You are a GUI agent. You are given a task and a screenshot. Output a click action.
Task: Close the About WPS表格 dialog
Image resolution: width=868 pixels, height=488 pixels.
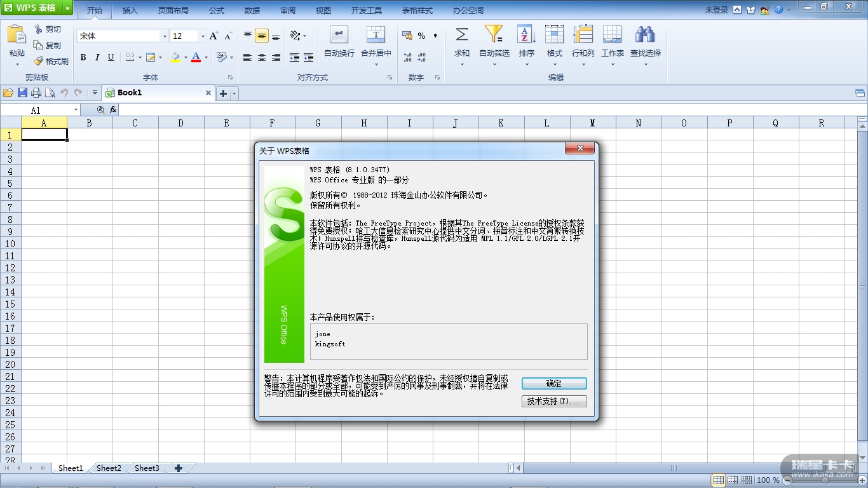pyautogui.click(x=580, y=149)
